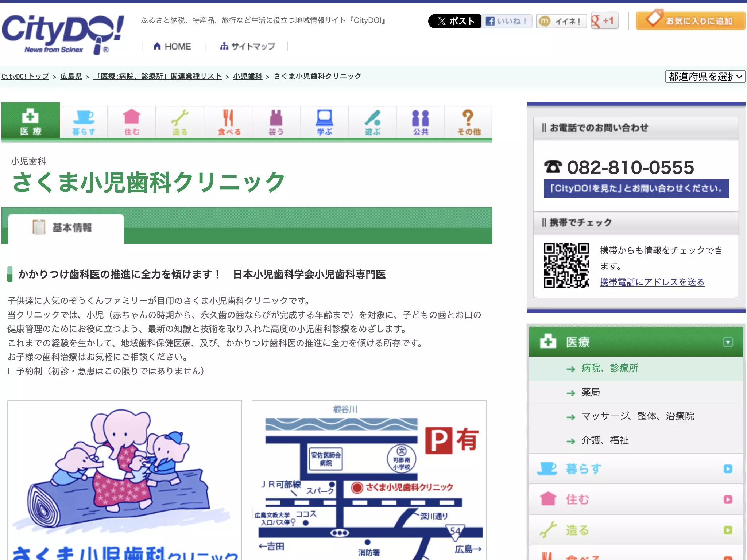Click the Facebook いいね！ button
This screenshot has width=747, height=560.
(x=507, y=21)
